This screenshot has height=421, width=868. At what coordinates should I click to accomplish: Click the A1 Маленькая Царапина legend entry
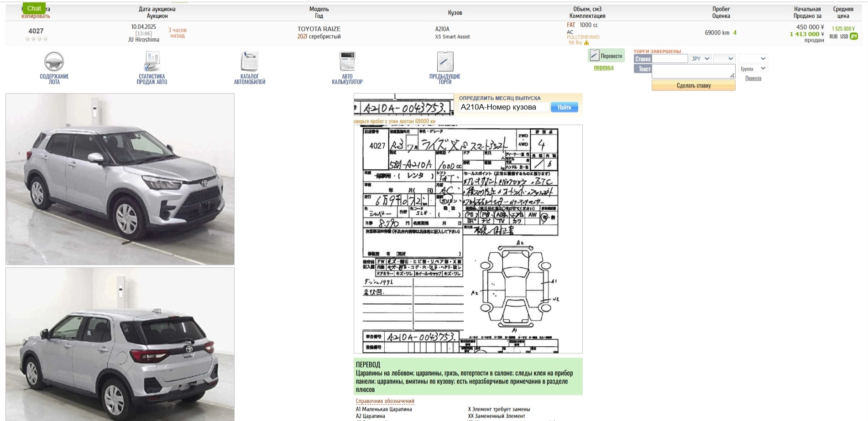(384, 409)
